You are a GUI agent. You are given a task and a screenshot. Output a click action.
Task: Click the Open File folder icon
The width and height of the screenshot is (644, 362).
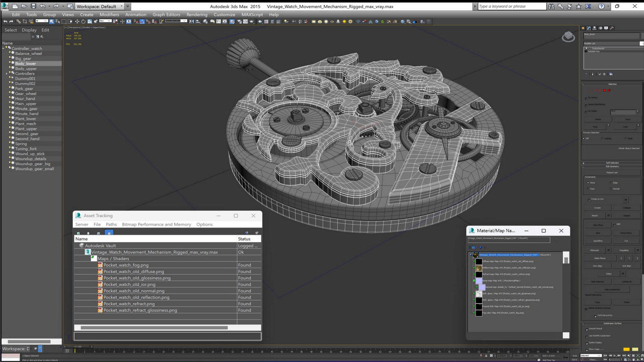pyautogui.click(x=24, y=6)
